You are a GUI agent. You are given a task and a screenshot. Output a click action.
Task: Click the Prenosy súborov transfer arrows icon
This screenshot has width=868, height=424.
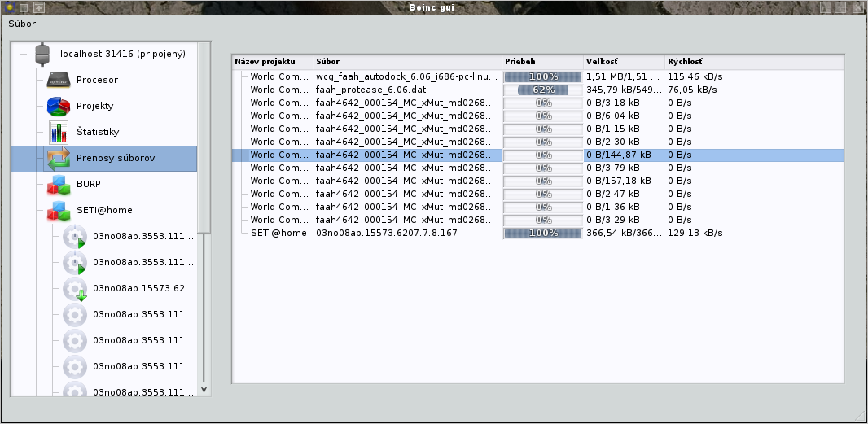[x=59, y=159]
